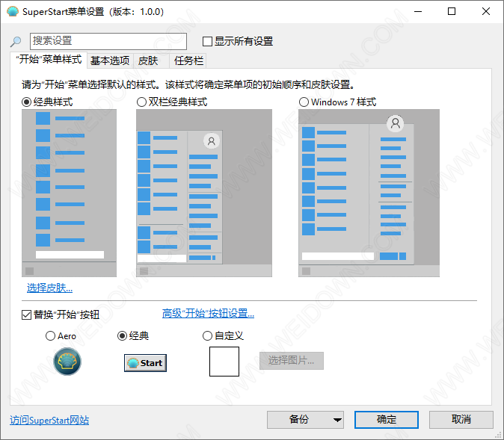Visit the 访问SuperStart网站 link

[x=49, y=420]
